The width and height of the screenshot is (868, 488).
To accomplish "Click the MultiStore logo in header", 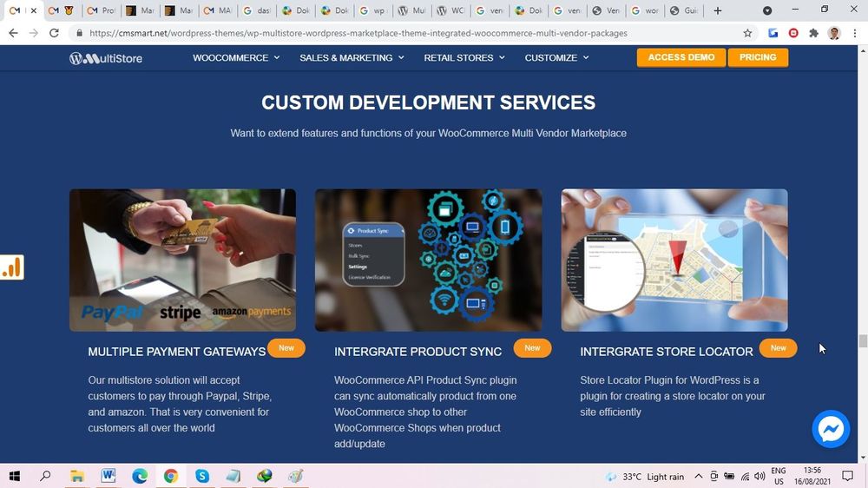I will tap(106, 58).
